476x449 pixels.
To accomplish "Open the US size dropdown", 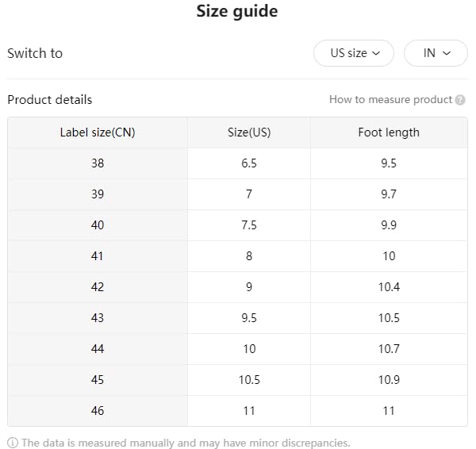I will click(x=354, y=53).
